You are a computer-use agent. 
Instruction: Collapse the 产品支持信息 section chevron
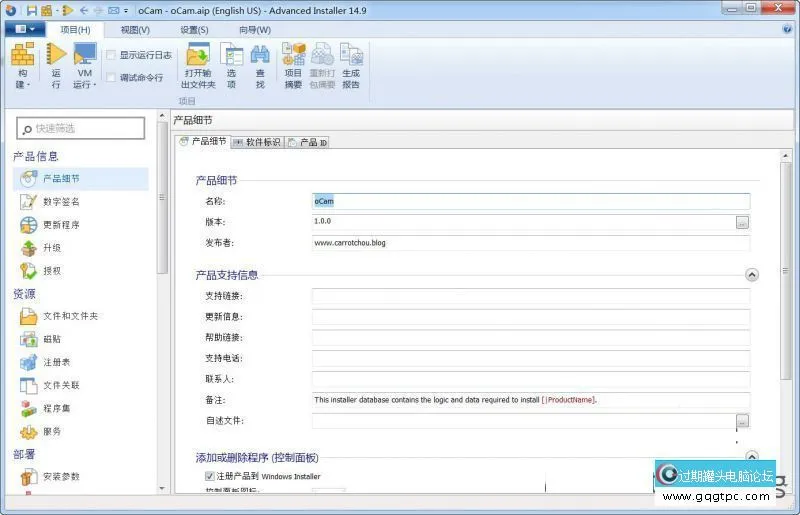752,274
